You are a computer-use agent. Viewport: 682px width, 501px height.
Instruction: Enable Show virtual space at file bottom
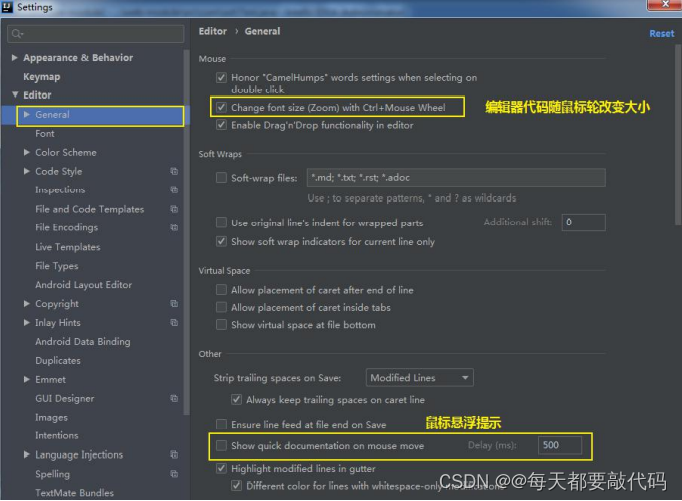[x=221, y=325]
